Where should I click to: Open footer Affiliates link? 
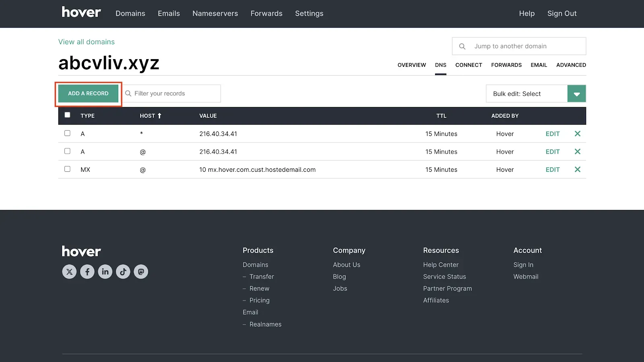click(x=436, y=300)
